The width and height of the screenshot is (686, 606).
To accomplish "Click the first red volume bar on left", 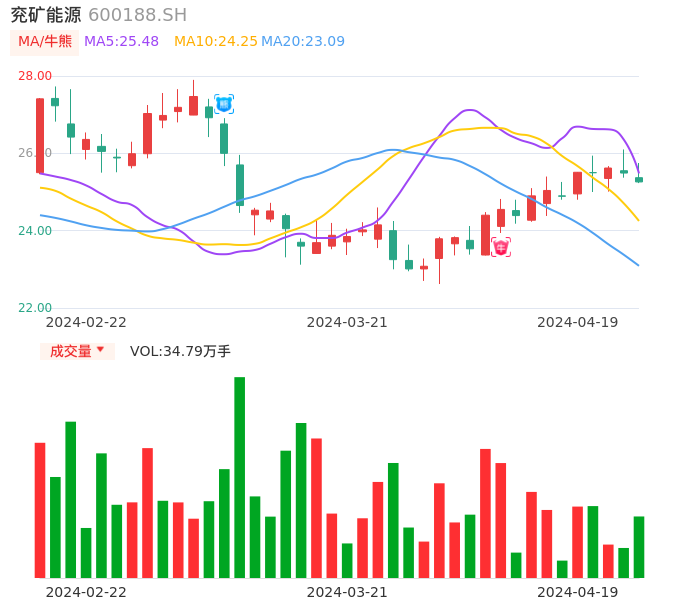I will pyautogui.click(x=40, y=510).
